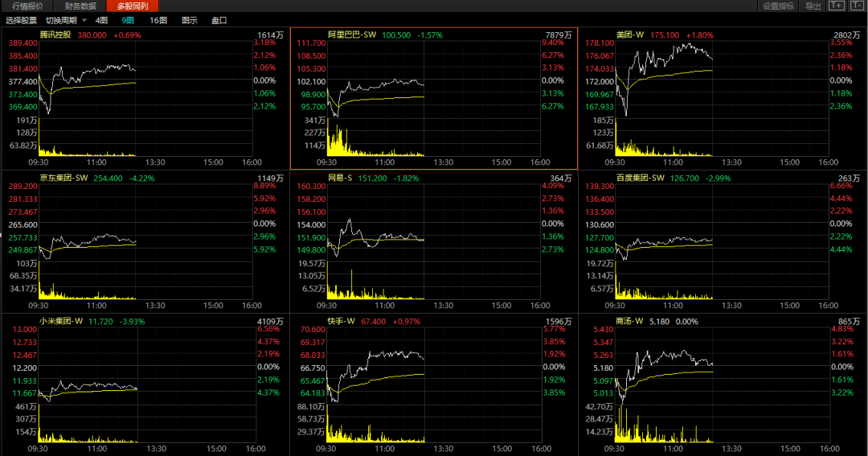Click the 7879万 volume total
Screen dimensions: 868x456
[559, 35]
